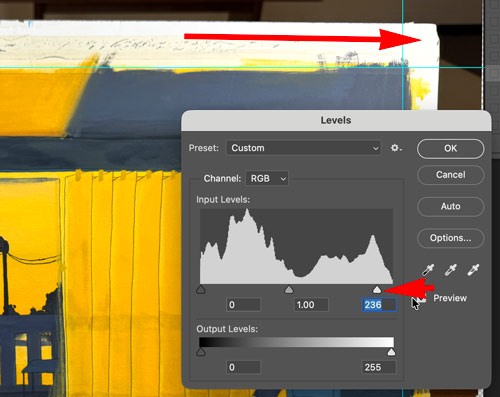This screenshot has height=397, width=500.
Task: Focus the highlights input field showing 236
Action: click(x=379, y=305)
